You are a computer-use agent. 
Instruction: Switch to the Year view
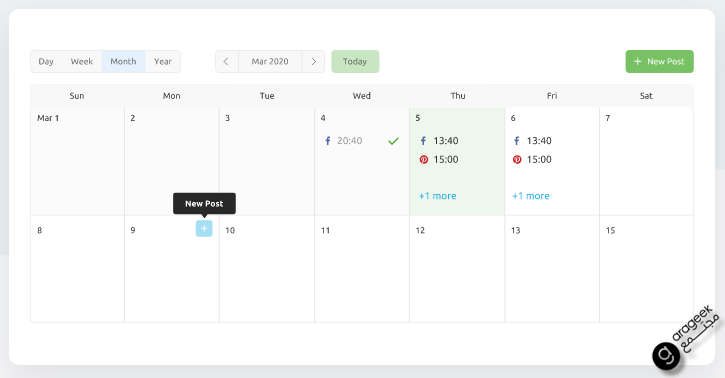pyautogui.click(x=163, y=61)
